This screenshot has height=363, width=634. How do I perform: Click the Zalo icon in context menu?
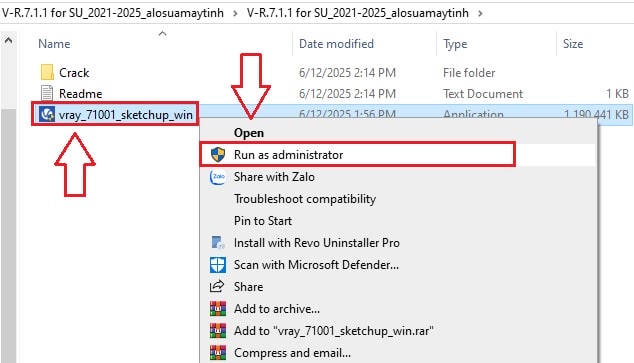218,177
